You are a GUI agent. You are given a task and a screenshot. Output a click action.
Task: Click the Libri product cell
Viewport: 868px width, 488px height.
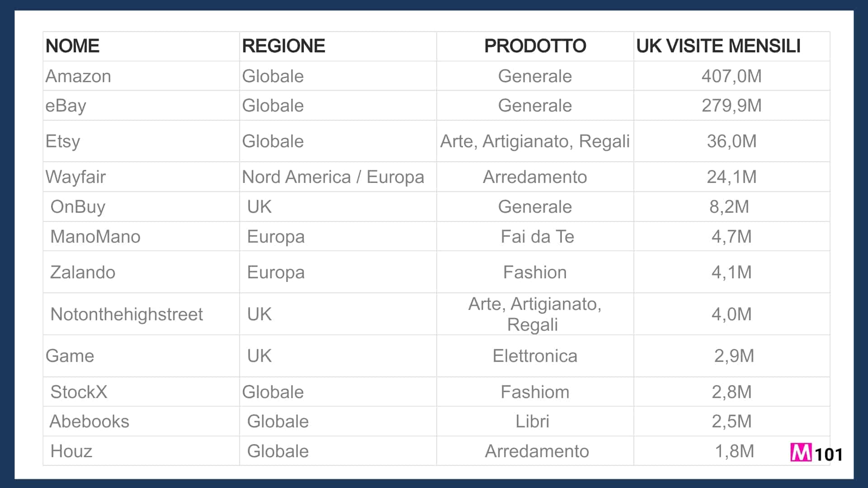coord(532,421)
